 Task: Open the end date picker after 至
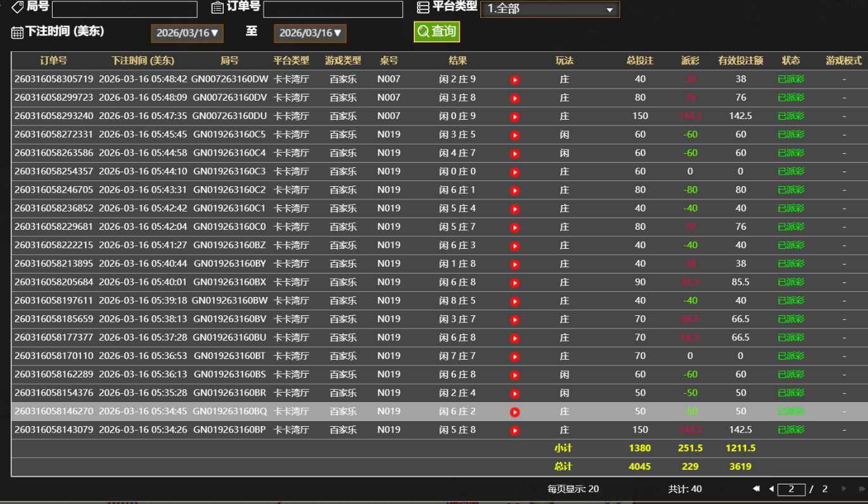click(x=310, y=33)
